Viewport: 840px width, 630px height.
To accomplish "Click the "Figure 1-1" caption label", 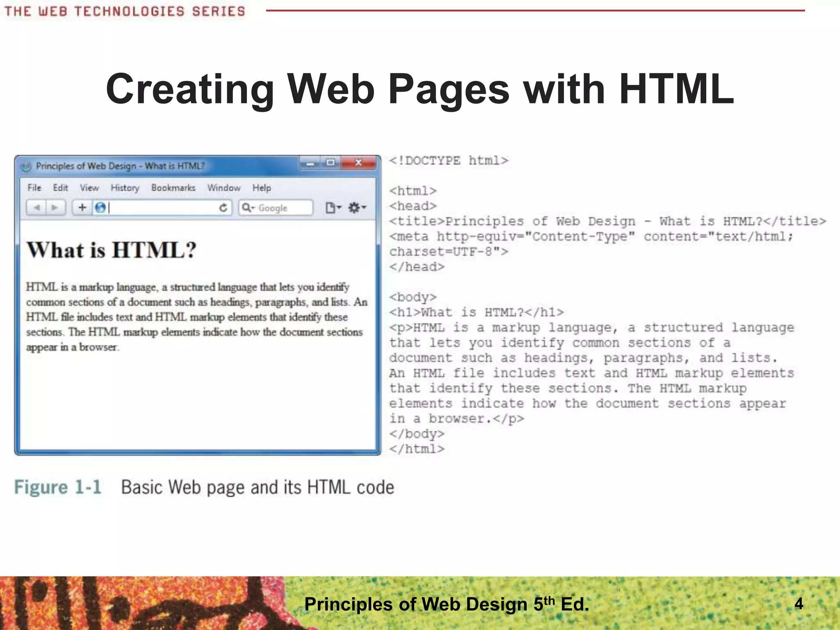I will pyautogui.click(x=58, y=487).
